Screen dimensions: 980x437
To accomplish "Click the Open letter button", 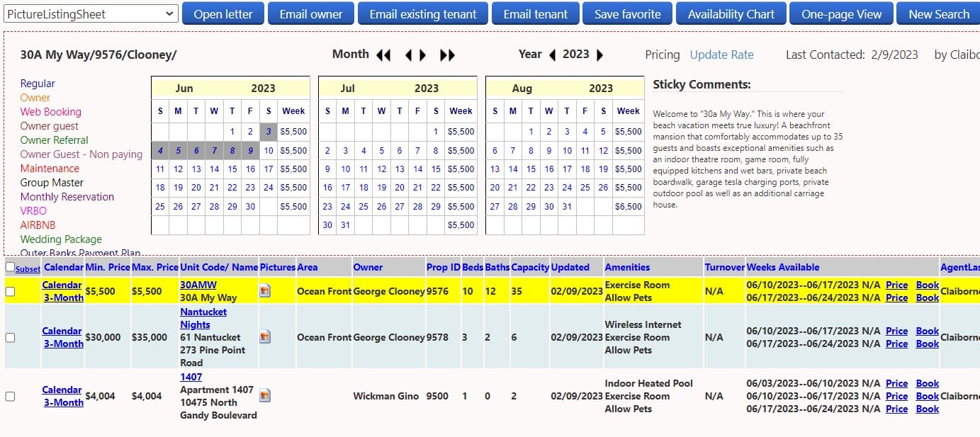I will click(x=223, y=13).
